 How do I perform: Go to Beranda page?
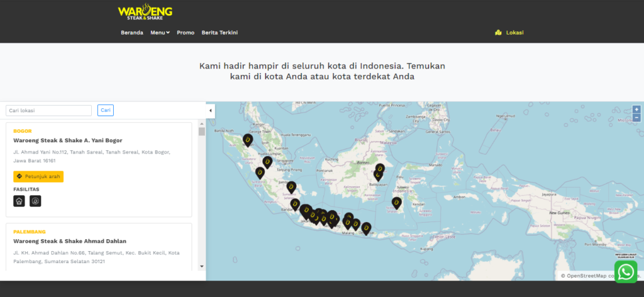[132, 33]
